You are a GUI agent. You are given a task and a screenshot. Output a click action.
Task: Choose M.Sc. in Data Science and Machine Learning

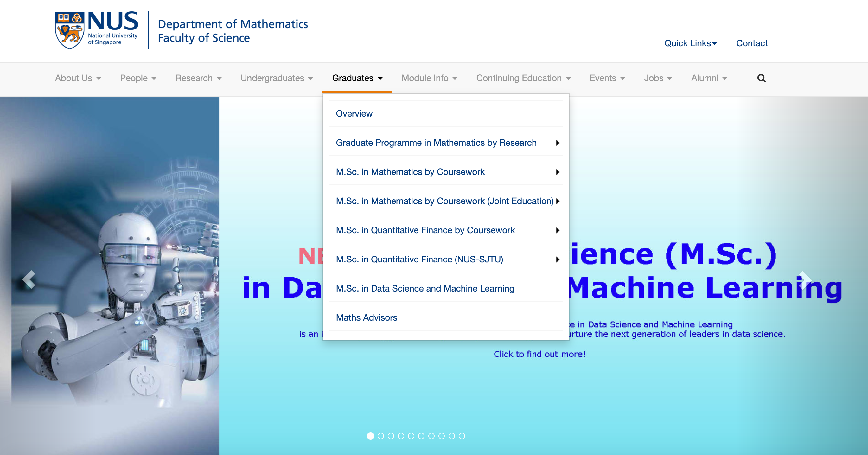pyautogui.click(x=425, y=289)
